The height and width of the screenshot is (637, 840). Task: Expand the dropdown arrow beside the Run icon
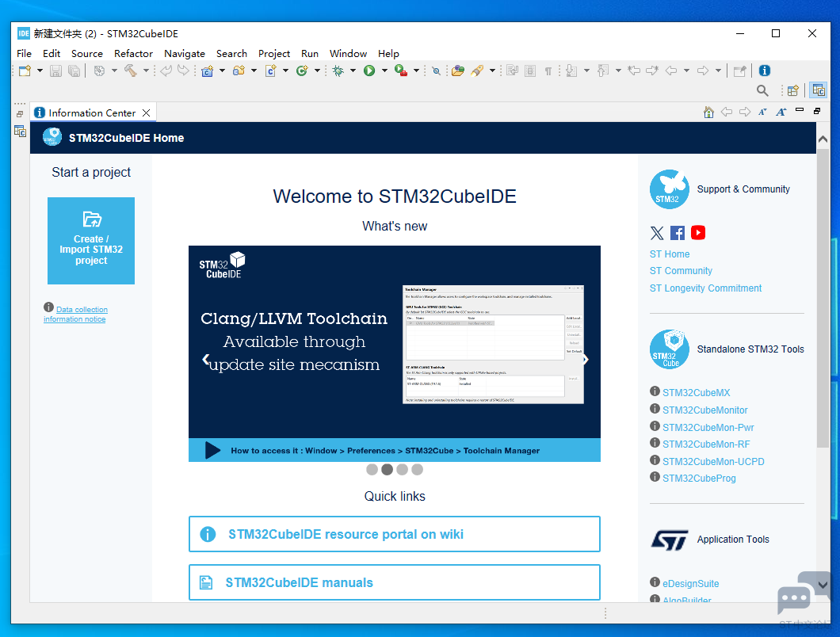coord(384,71)
